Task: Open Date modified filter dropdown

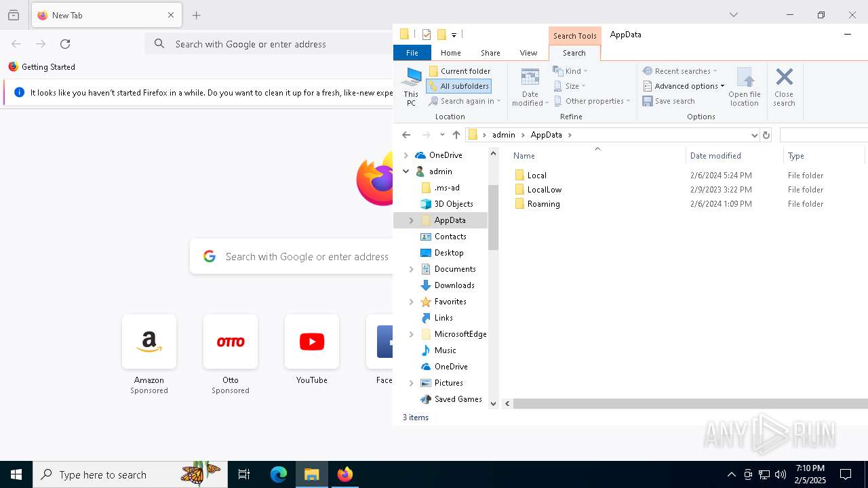Action: click(530, 87)
